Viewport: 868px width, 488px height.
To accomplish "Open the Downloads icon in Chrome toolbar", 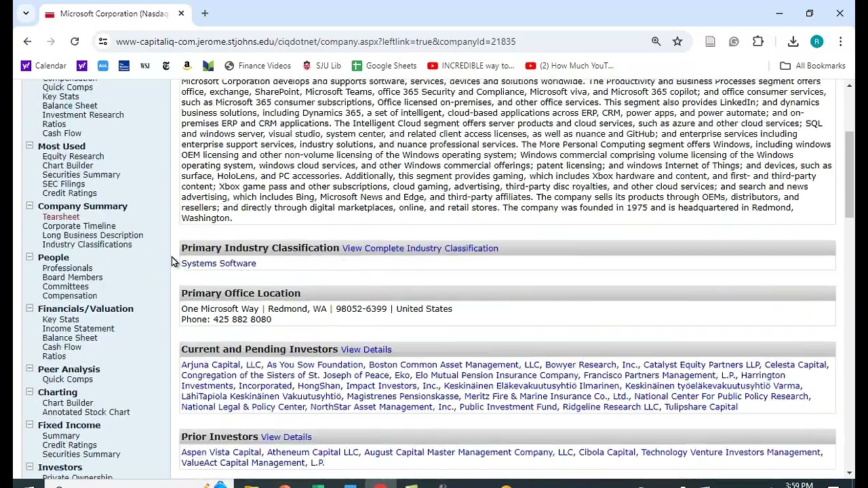I will [x=793, y=41].
